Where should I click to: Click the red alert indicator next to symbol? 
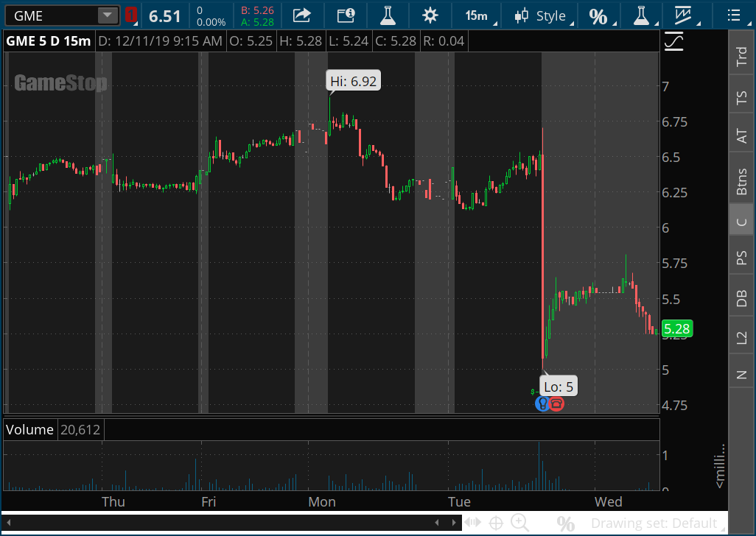click(x=130, y=15)
